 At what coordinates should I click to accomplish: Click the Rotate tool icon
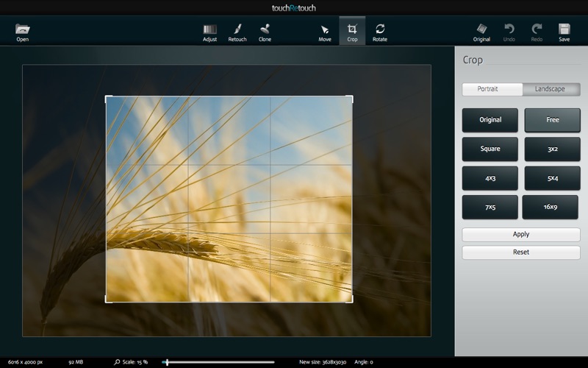pos(379,31)
